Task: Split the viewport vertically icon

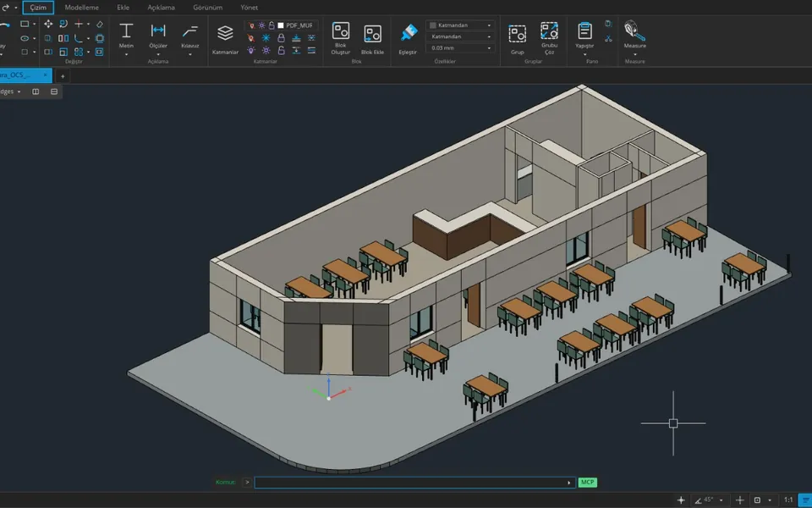Action: pos(36,91)
